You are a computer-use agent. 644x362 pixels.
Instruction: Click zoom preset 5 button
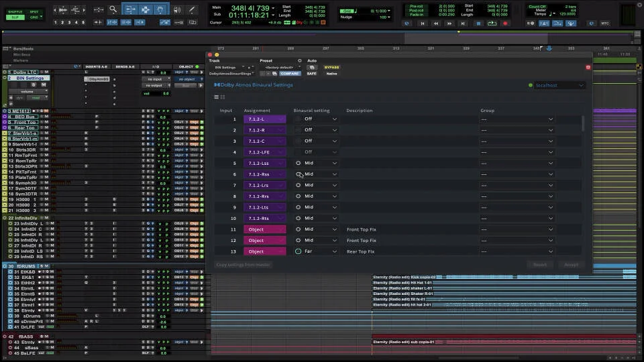[x=83, y=22]
